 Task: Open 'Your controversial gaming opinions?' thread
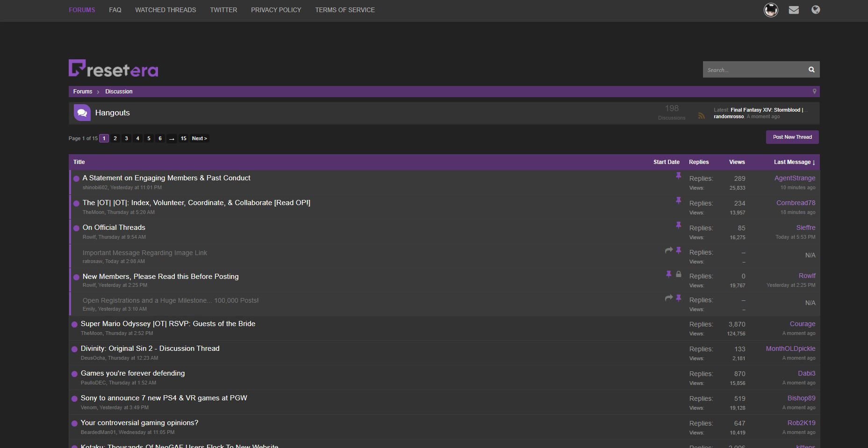tap(139, 423)
